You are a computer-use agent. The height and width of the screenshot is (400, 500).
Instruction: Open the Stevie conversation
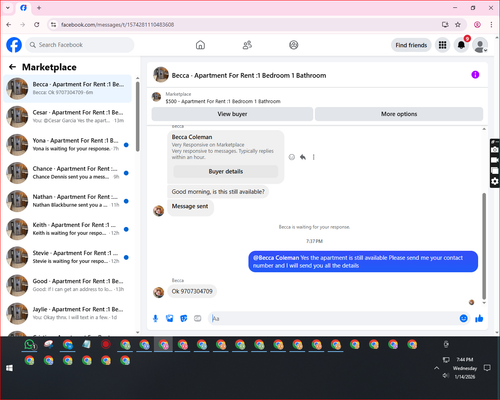pos(68,257)
